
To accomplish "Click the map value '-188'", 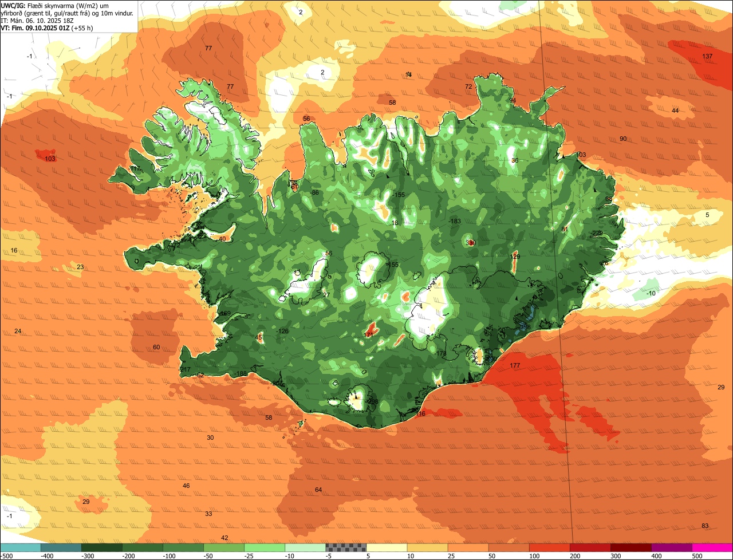I will (x=241, y=373).
